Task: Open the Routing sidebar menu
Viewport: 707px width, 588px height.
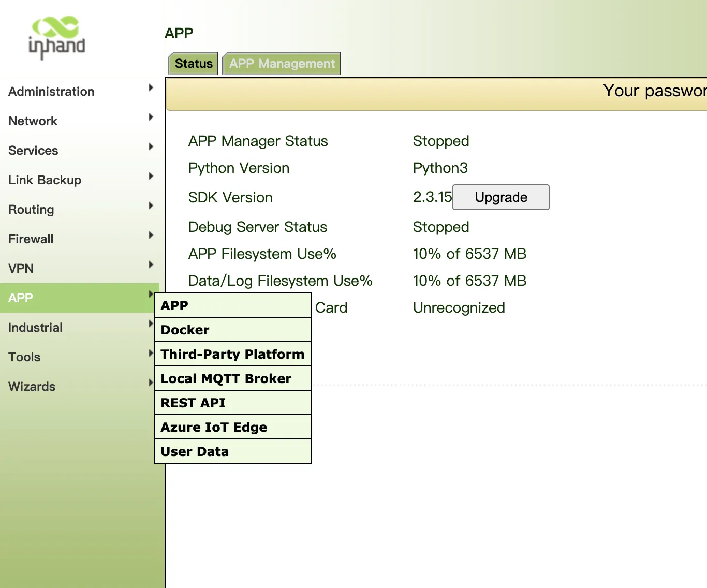Action: 80,210
